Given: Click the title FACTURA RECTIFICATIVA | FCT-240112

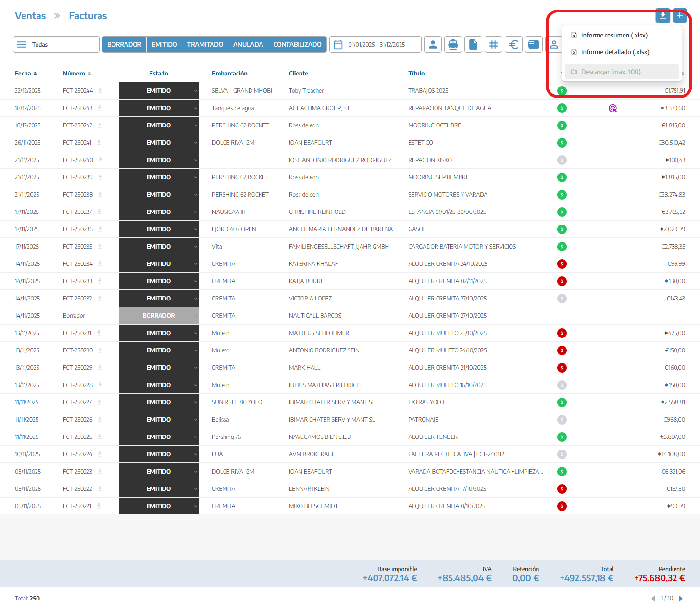Looking at the screenshot, I should click(x=456, y=454).
